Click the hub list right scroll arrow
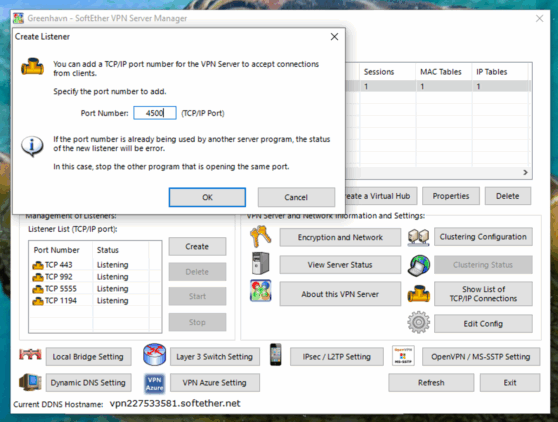558x422 pixels. click(x=525, y=173)
